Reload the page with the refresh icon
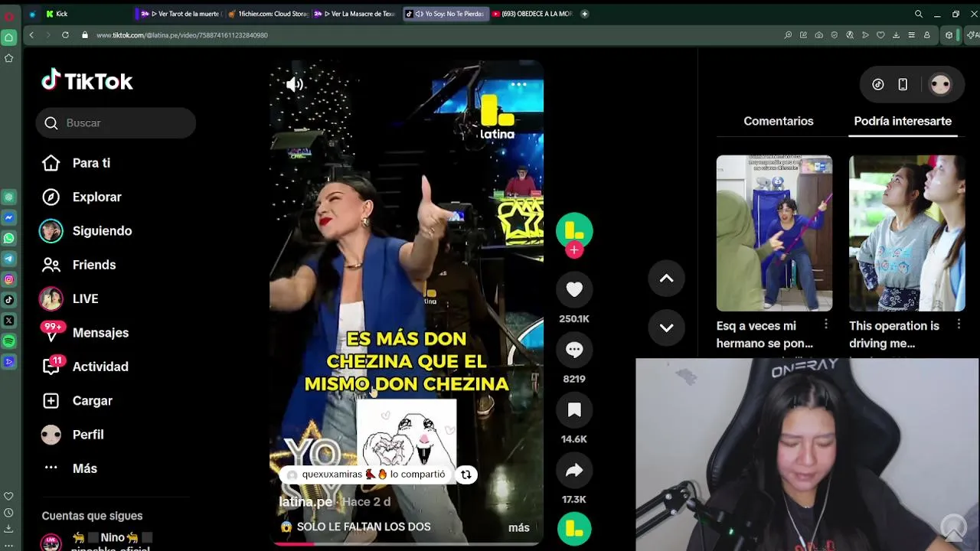 coord(65,35)
